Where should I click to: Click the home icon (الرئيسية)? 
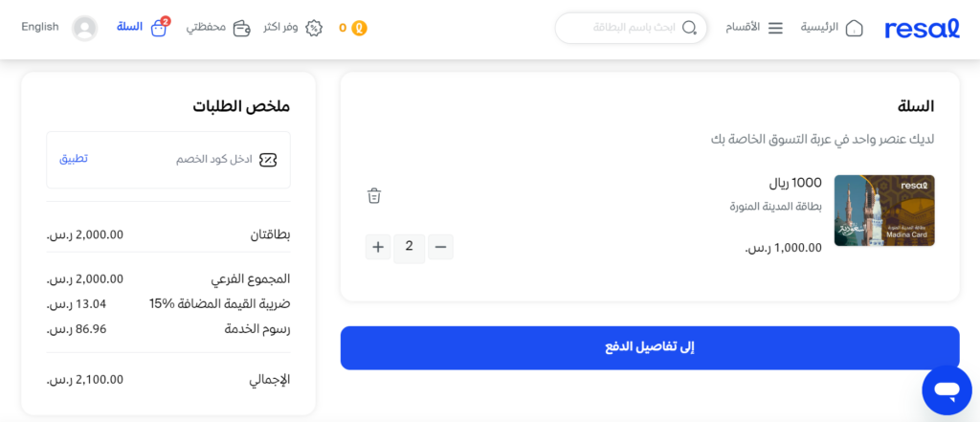point(854,28)
